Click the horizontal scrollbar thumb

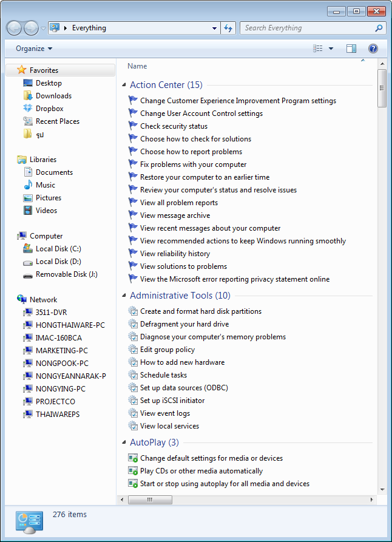click(x=150, y=500)
